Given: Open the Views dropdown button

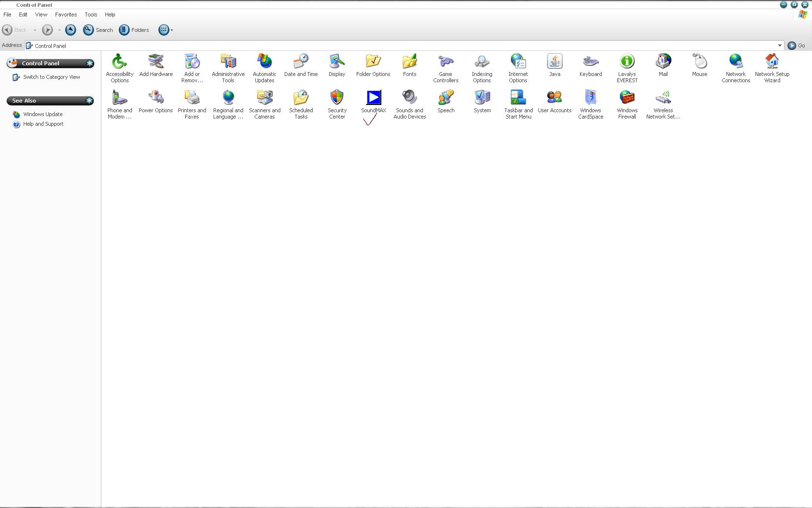Looking at the screenshot, I should [x=166, y=30].
